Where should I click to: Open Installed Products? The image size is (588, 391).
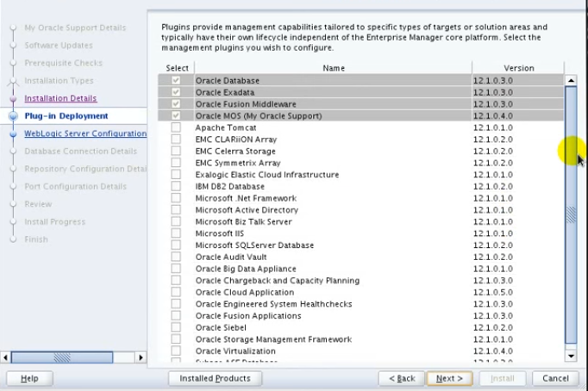(216, 378)
